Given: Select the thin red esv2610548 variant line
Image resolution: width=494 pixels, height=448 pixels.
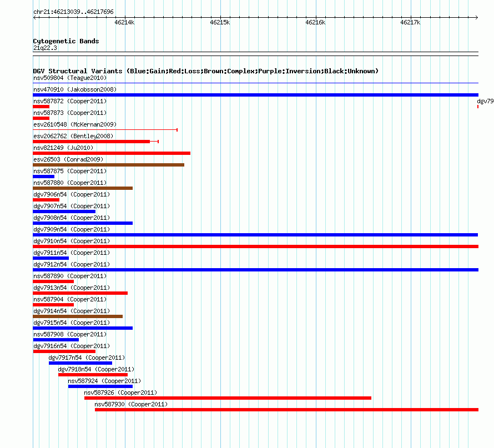Looking at the screenshot, I should [x=105, y=130].
